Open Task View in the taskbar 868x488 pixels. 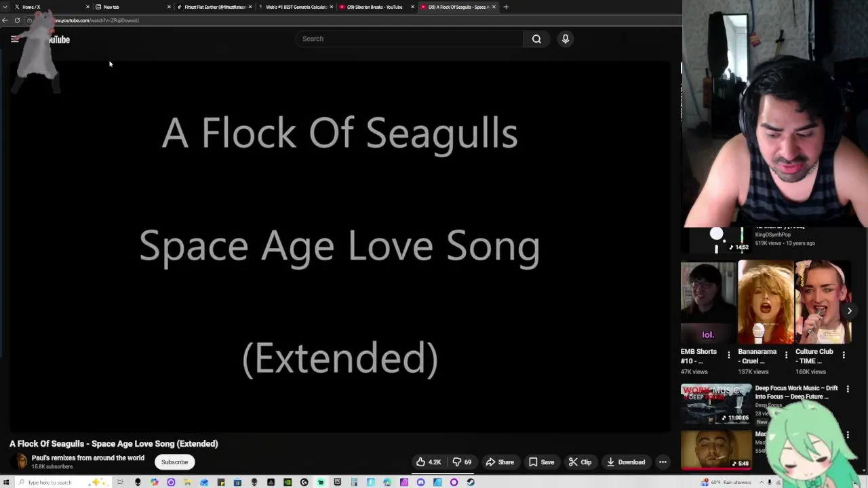point(120,482)
